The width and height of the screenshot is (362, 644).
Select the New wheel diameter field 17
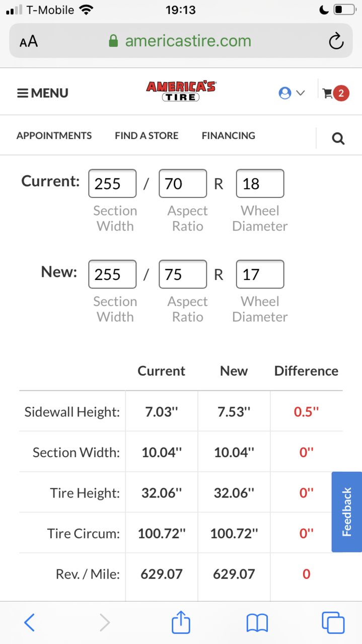pyautogui.click(x=260, y=274)
